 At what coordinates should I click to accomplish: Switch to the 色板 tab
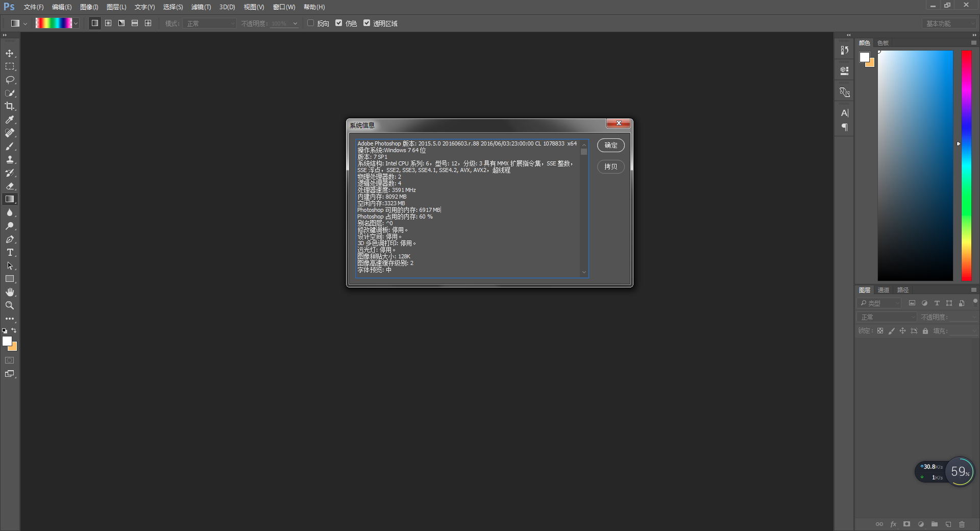pyautogui.click(x=883, y=43)
